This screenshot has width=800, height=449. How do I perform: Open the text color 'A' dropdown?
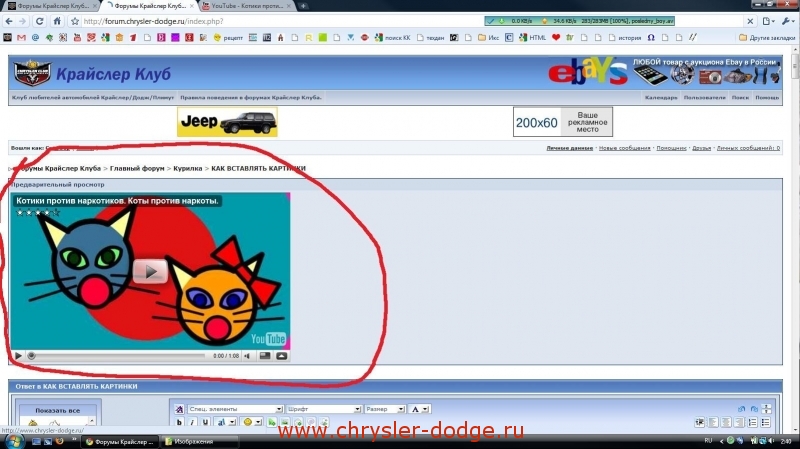[420, 409]
